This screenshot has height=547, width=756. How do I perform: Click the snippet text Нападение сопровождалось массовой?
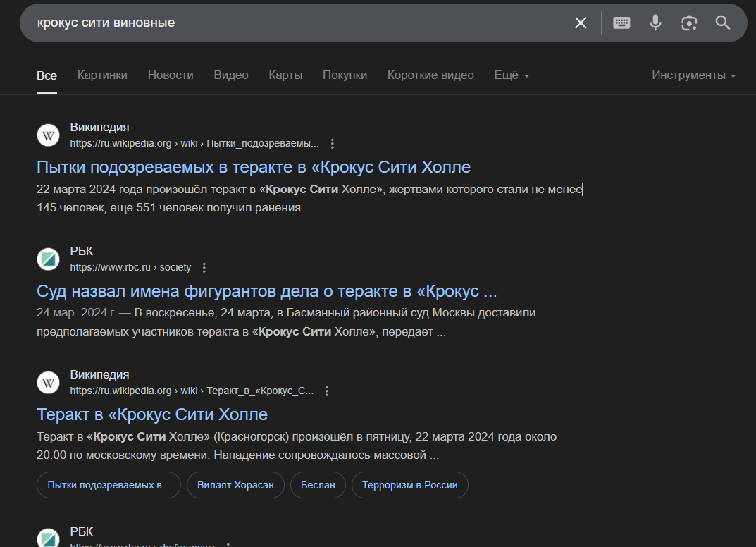point(320,455)
